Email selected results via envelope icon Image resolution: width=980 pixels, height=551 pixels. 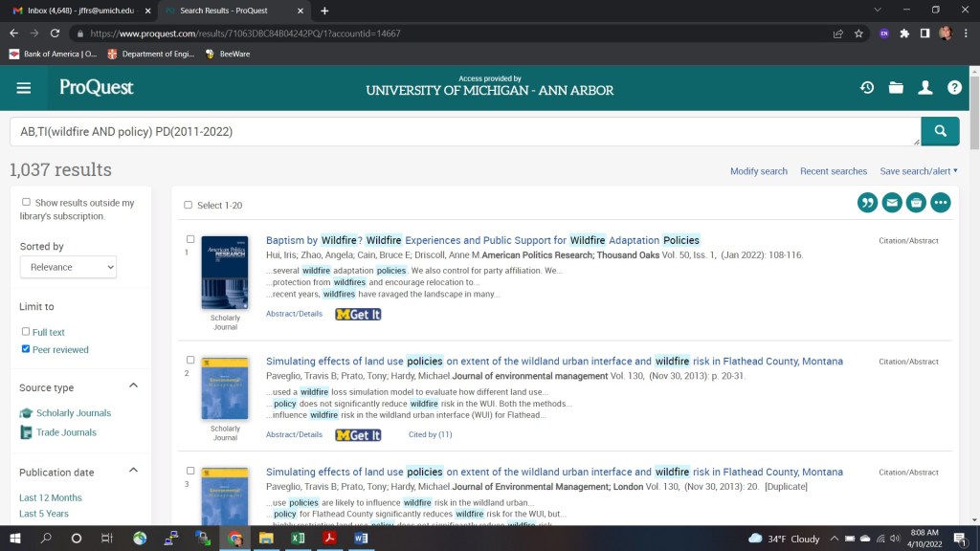coord(892,203)
